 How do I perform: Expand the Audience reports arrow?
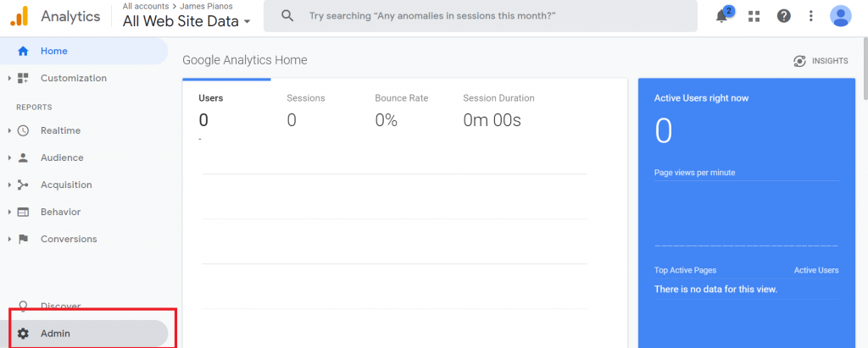click(x=10, y=157)
